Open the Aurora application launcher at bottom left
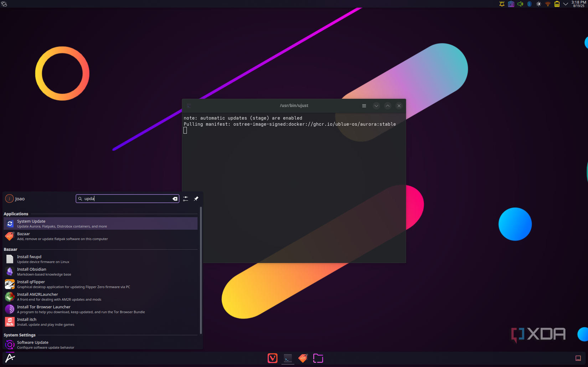Screen dimensions: 588x367 (10, 358)
